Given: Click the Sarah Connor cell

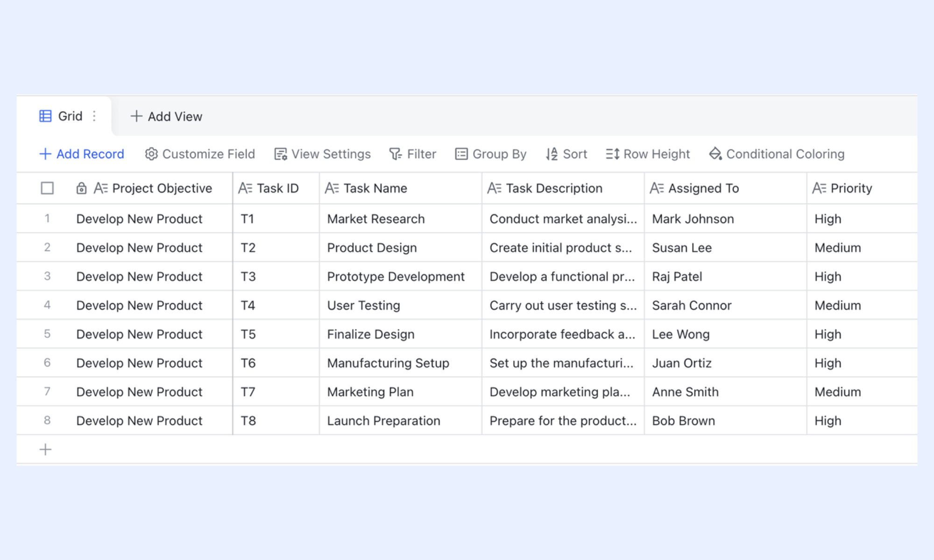Looking at the screenshot, I should (x=726, y=305).
